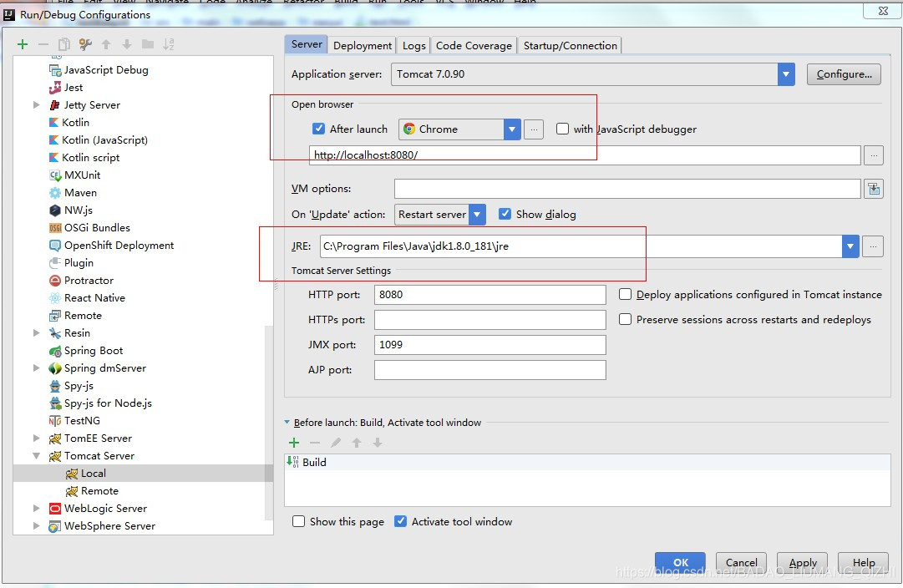Create folder icon in the configurations toolbar

tap(148, 44)
